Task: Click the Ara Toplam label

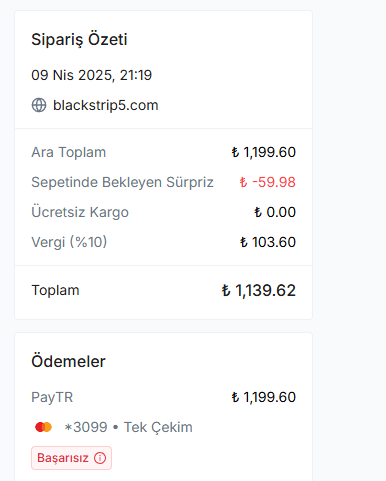Action: (x=69, y=152)
